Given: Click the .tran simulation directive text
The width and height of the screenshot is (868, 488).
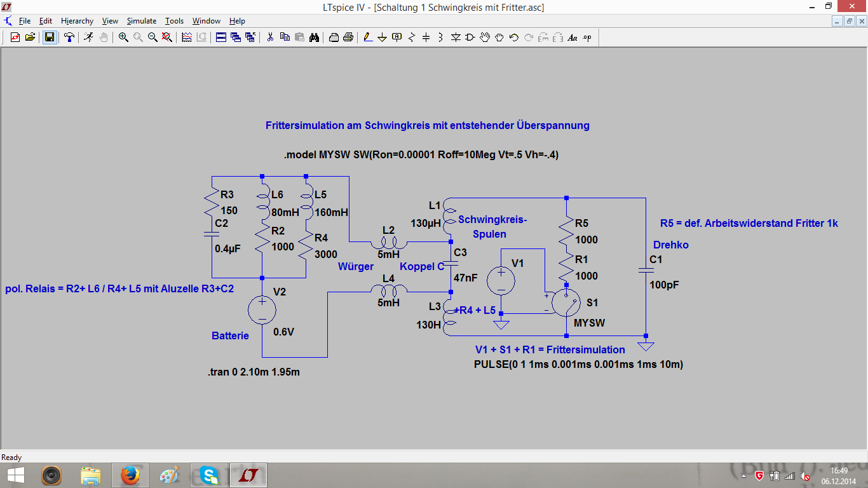Looking at the screenshot, I should click(x=254, y=372).
